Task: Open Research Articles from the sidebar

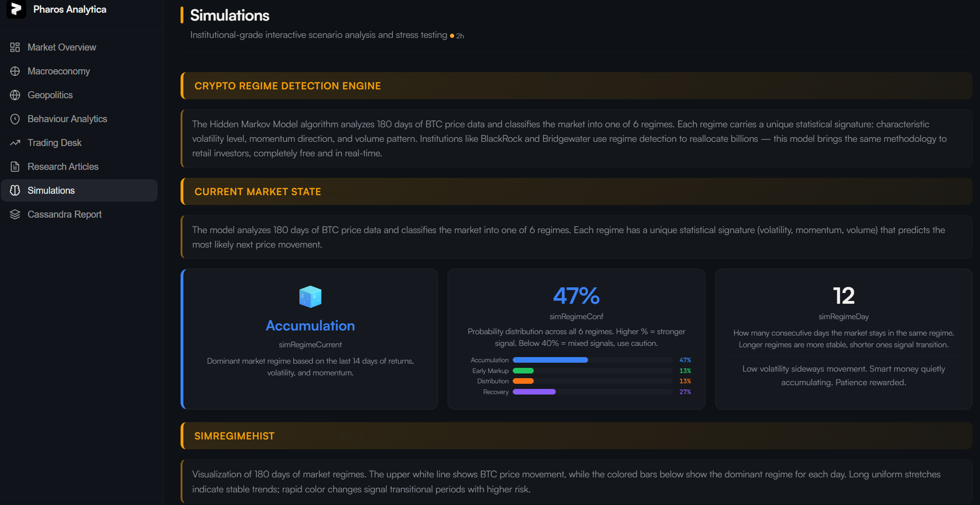Action: point(63,167)
